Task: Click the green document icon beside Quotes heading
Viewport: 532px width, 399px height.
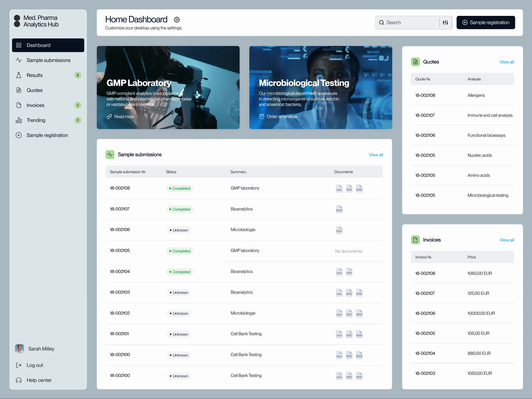Action: coord(415,62)
